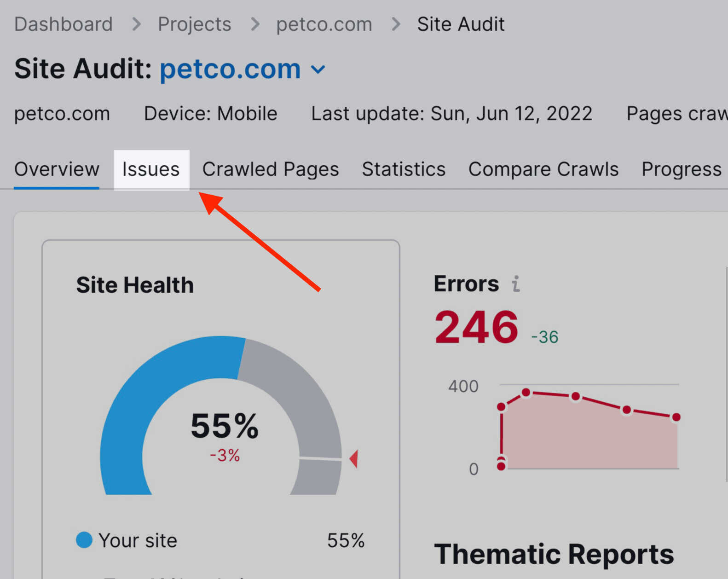Click the red marker on Site Health gauge
Screen dimensions: 728x579
tap(353, 459)
